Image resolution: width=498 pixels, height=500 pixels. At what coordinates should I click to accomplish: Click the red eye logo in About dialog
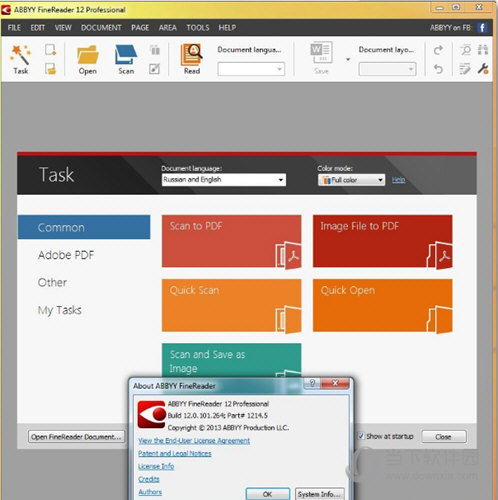[x=151, y=414]
